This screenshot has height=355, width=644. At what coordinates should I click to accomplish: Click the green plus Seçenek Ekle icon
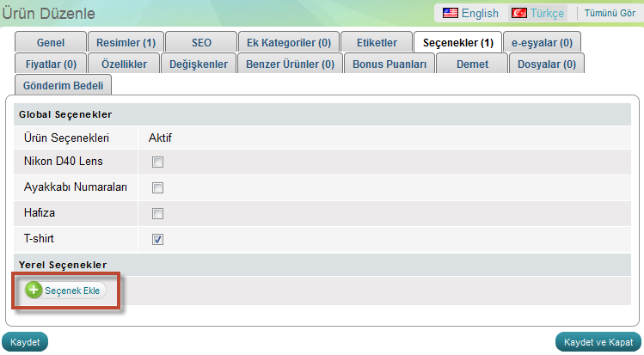coord(34,291)
